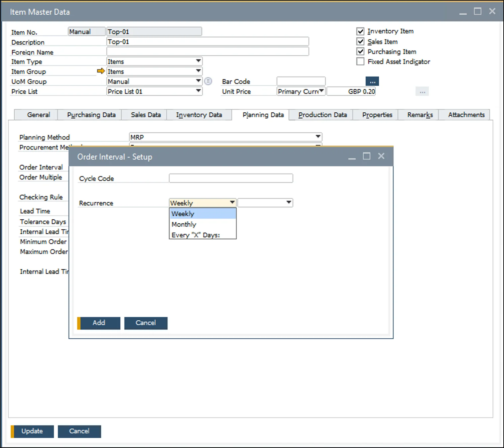504x448 pixels.
Task: Open the Price List dropdown
Action: tap(198, 91)
